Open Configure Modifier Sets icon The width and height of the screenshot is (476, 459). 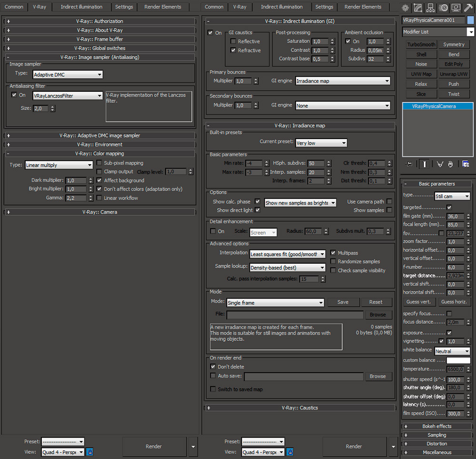coord(466,164)
